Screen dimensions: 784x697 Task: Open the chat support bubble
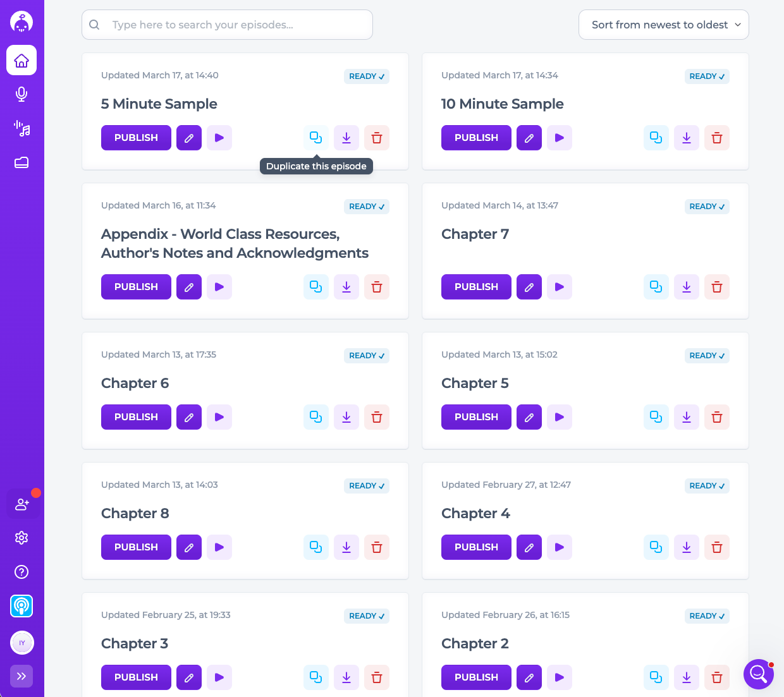point(758,674)
